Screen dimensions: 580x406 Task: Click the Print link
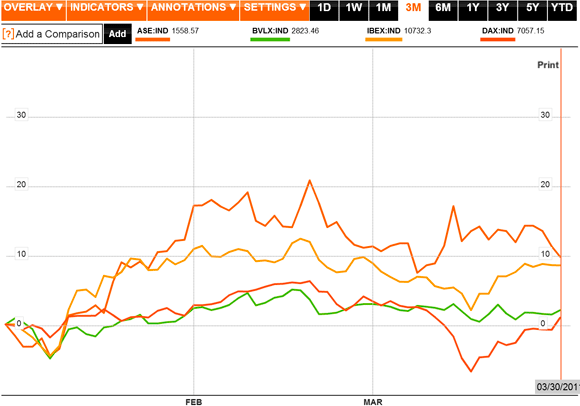[x=548, y=65]
